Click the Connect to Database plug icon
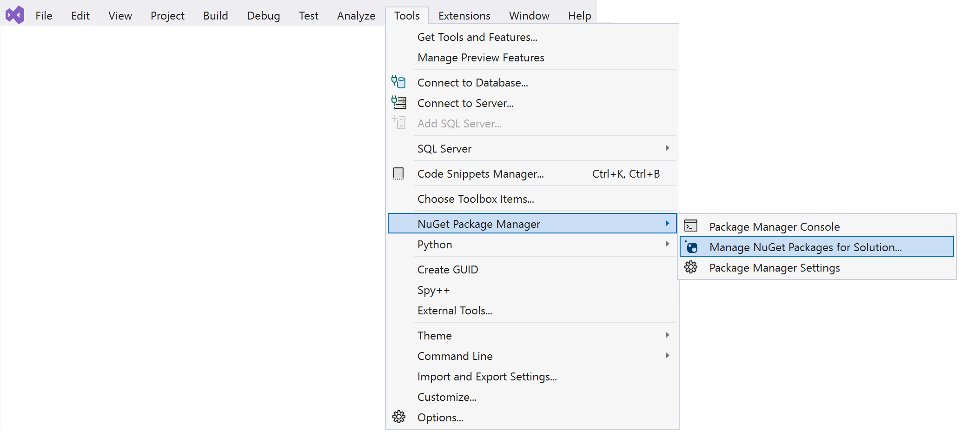The image size is (980, 439). pyautogui.click(x=398, y=82)
